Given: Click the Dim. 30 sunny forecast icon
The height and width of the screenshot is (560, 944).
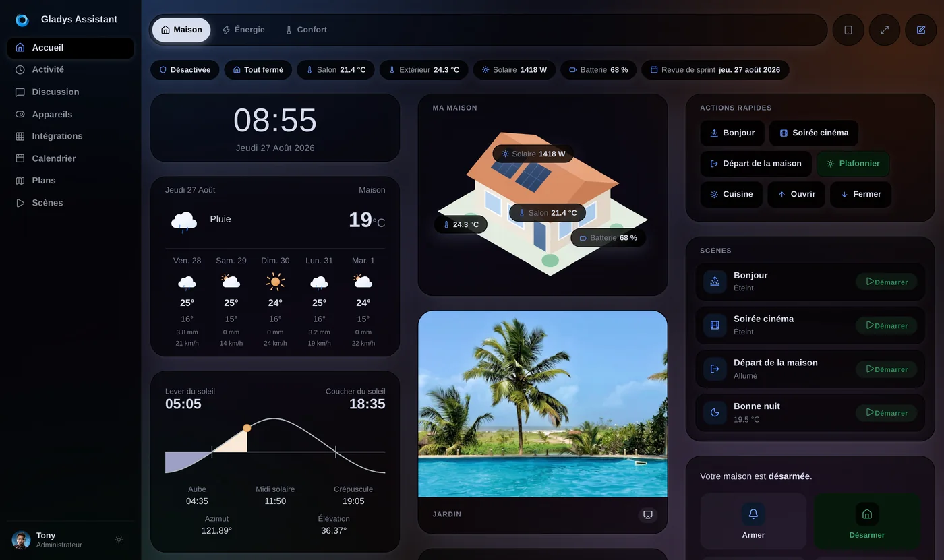Looking at the screenshot, I should click(275, 282).
